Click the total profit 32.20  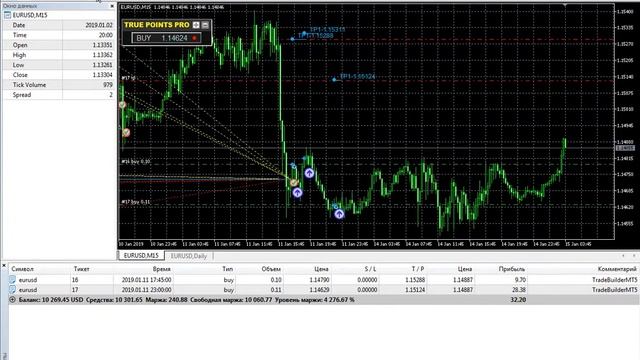(x=518, y=300)
